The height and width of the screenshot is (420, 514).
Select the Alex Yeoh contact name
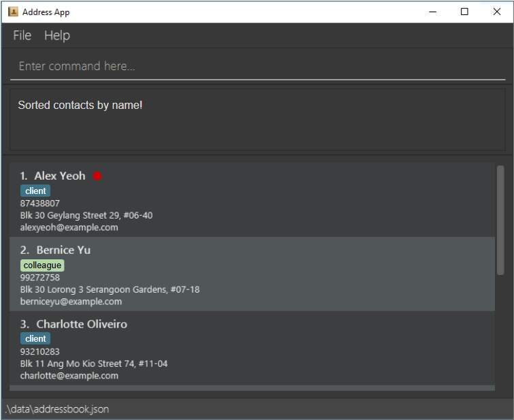click(60, 176)
